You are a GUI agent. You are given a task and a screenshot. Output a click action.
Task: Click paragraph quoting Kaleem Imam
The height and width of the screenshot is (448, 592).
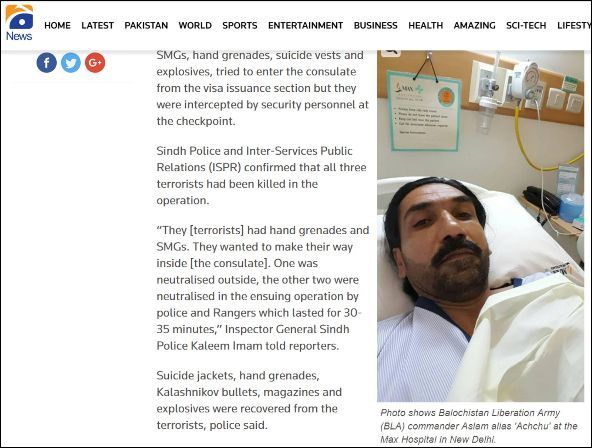pyautogui.click(x=262, y=288)
